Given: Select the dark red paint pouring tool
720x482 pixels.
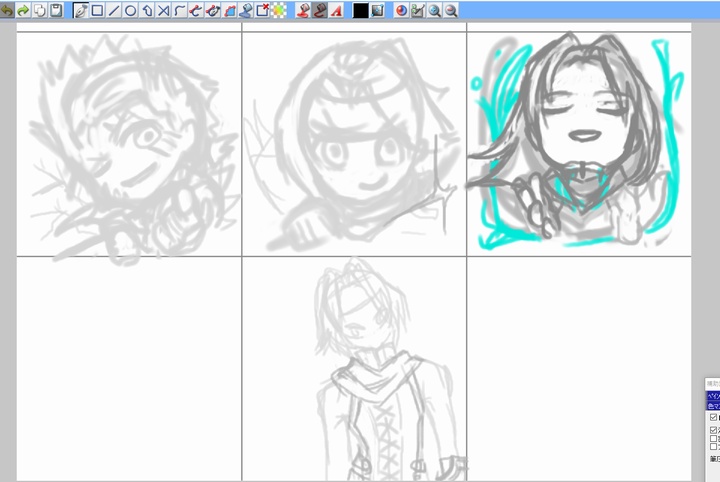Looking at the screenshot, I should tap(320, 10).
